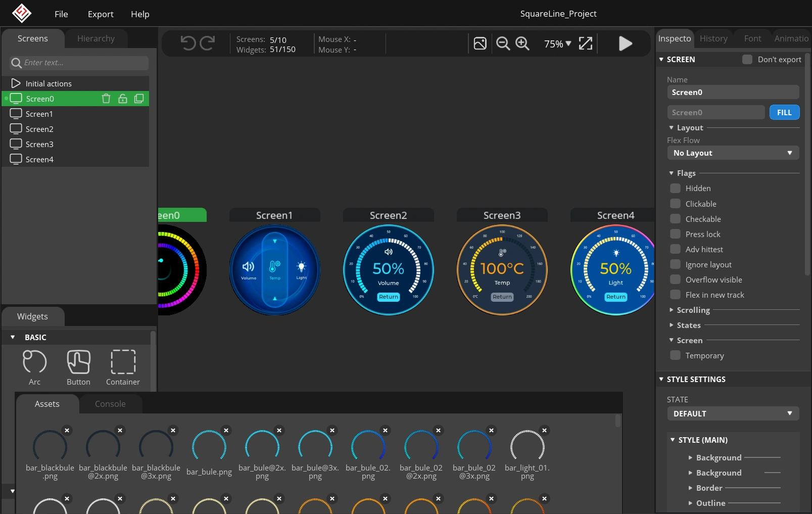The image size is (812, 514).
Task: Duplicate Screen0 with the copy icon
Action: point(139,99)
